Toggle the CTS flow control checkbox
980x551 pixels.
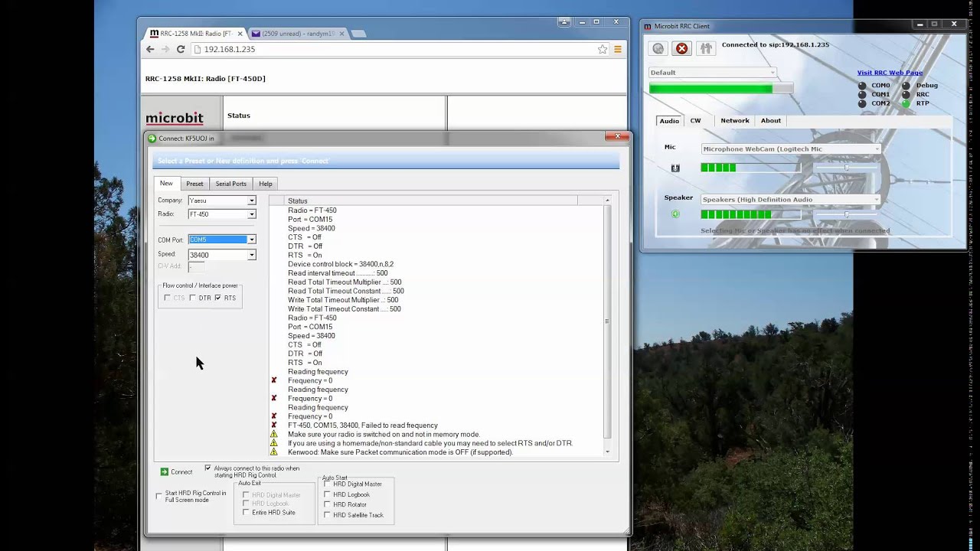168,298
